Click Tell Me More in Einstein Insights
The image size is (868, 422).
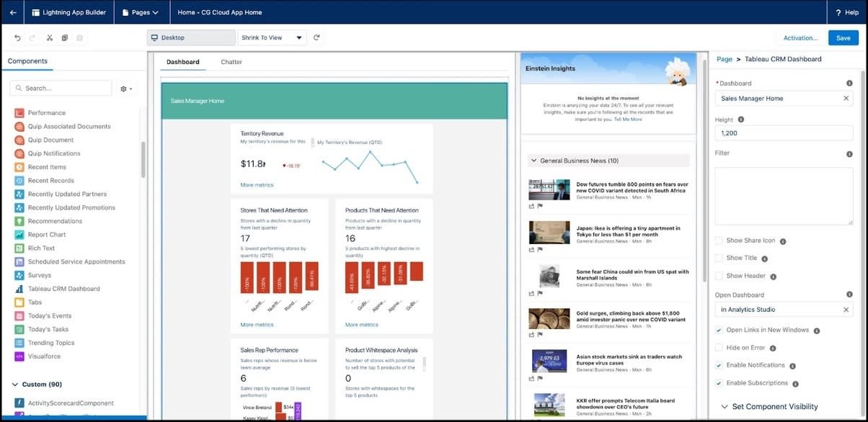(x=628, y=119)
